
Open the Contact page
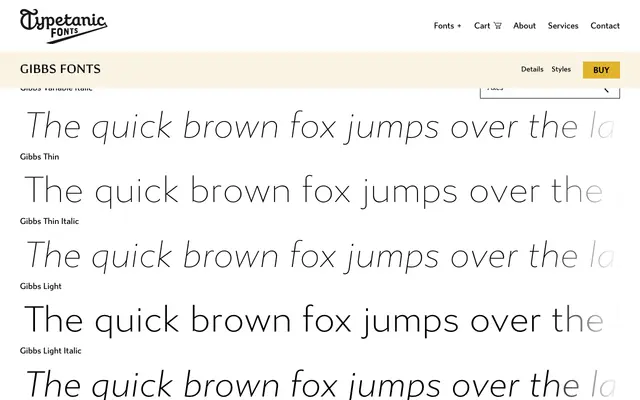click(x=605, y=26)
